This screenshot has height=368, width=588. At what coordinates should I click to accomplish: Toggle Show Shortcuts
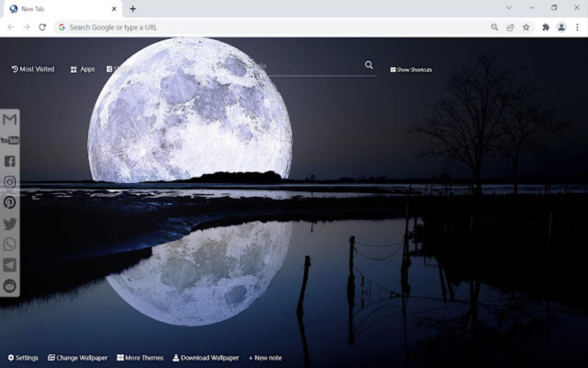coord(410,69)
